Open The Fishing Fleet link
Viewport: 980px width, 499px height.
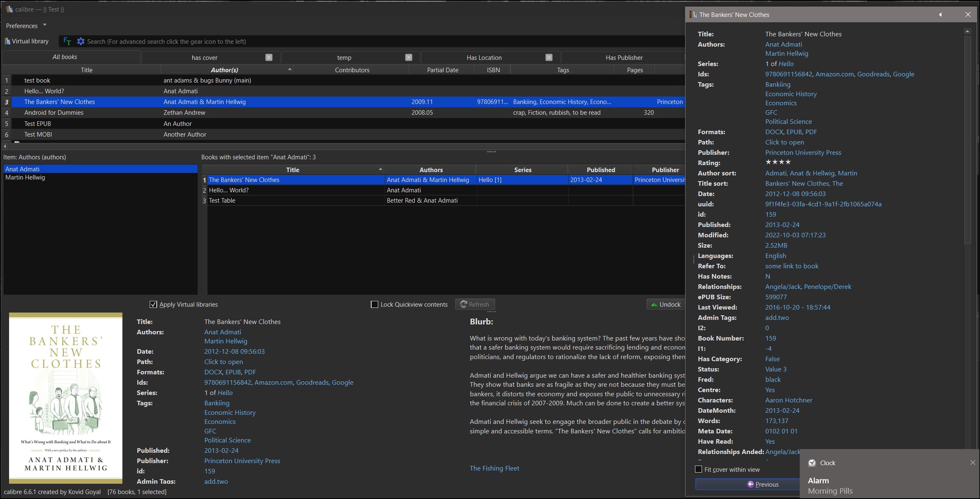coord(494,468)
